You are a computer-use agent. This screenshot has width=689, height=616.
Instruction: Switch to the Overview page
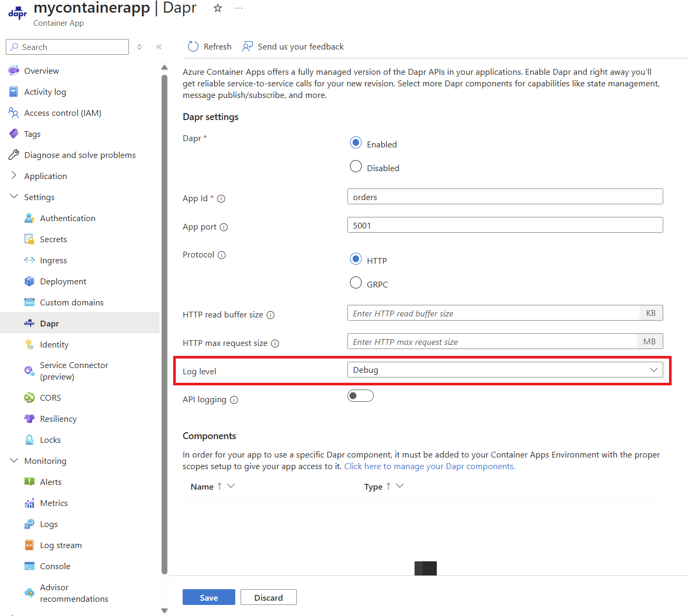click(x=41, y=71)
